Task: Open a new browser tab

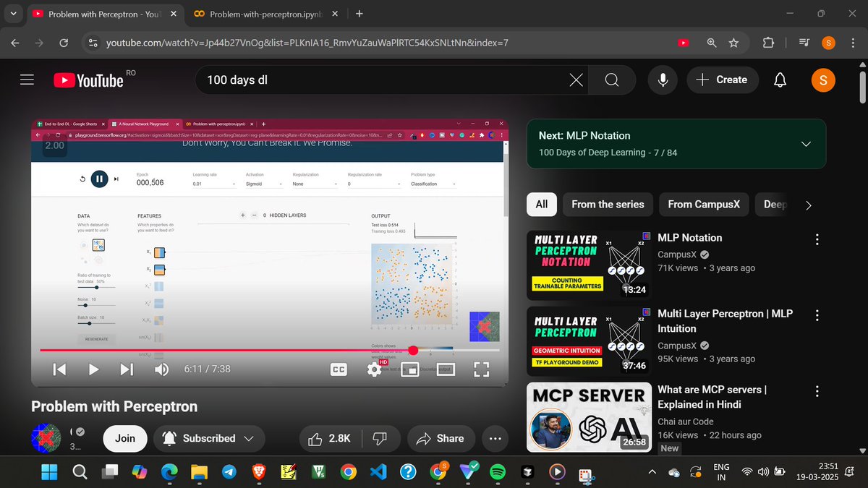Action: (359, 14)
